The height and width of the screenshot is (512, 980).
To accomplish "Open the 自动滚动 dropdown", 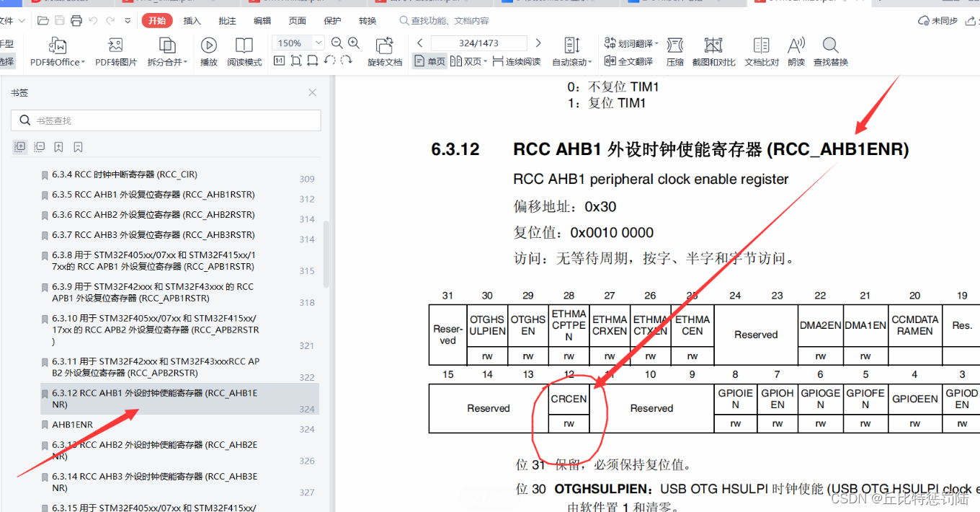I will click(572, 52).
